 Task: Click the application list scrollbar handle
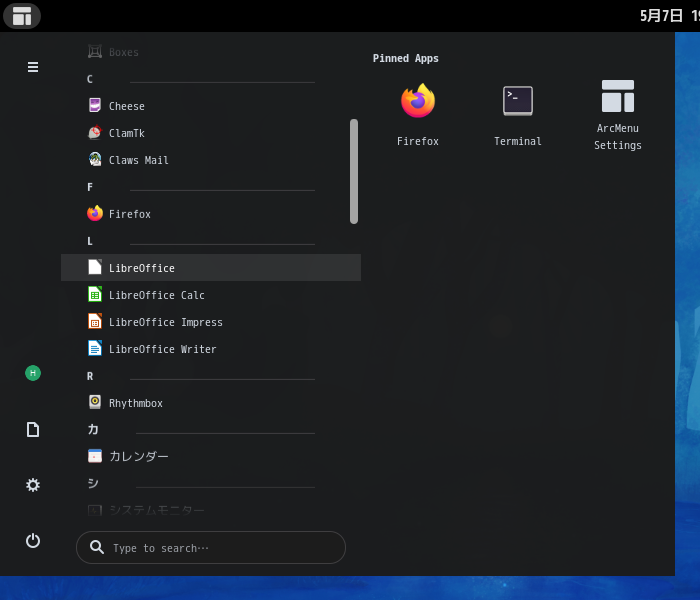(354, 171)
